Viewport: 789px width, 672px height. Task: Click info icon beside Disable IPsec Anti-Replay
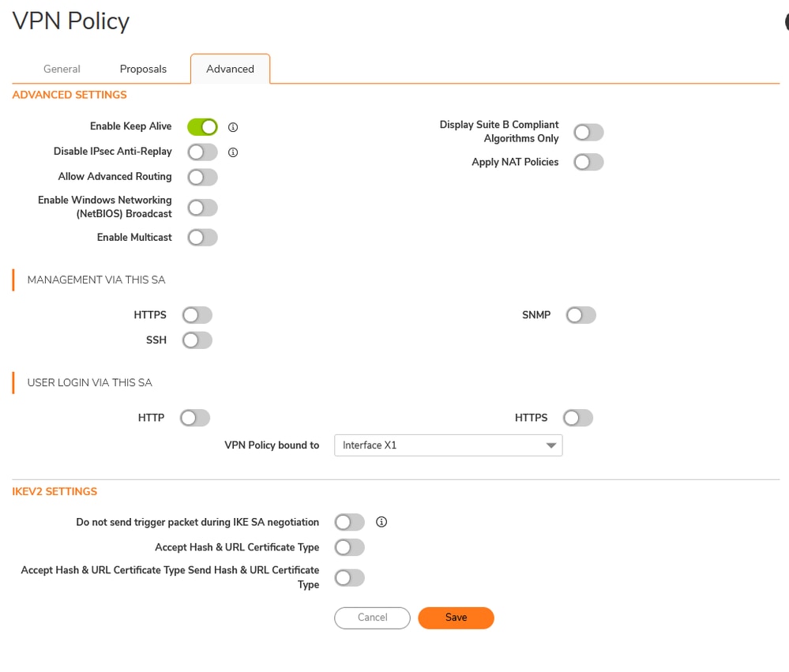(233, 152)
